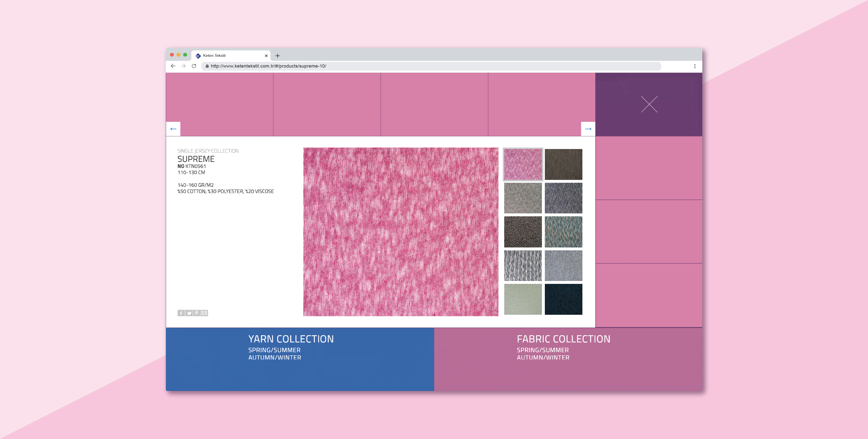Open Fabric Collection Autumn/Winter
This screenshot has width=868, height=439.
click(543, 358)
